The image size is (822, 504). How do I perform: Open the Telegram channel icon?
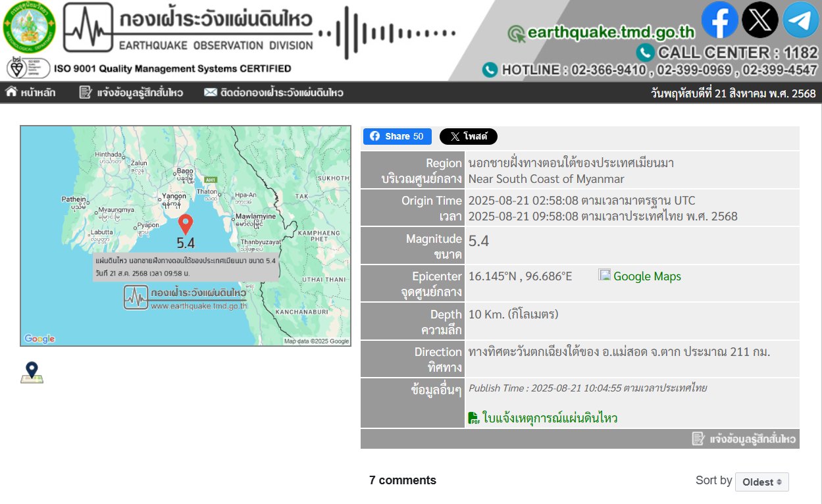point(800,20)
